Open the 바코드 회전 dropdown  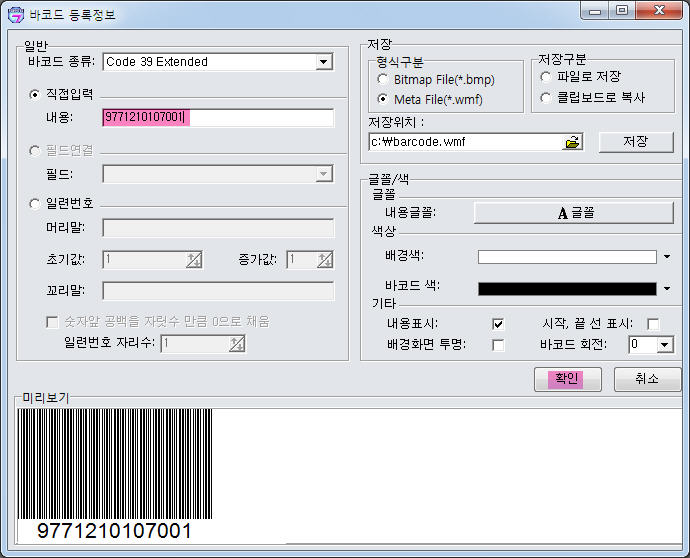click(664, 345)
